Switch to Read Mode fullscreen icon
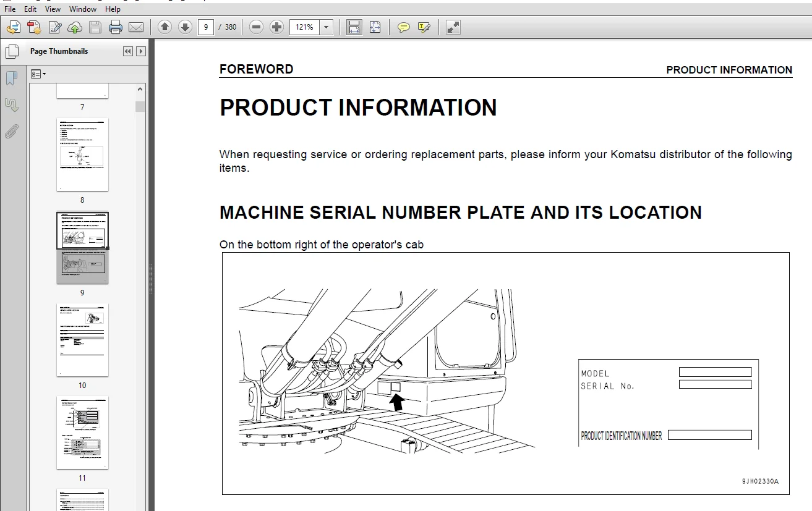The height and width of the screenshot is (511, 812). pos(453,27)
